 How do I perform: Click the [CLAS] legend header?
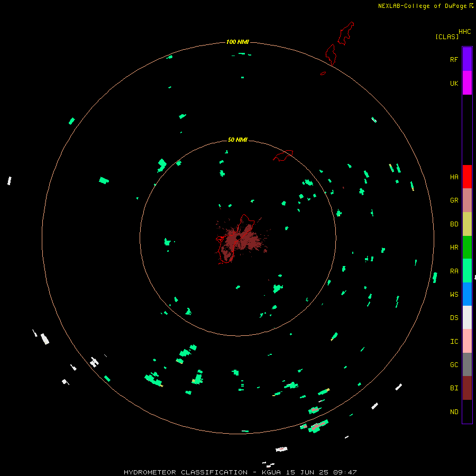(x=447, y=36)
